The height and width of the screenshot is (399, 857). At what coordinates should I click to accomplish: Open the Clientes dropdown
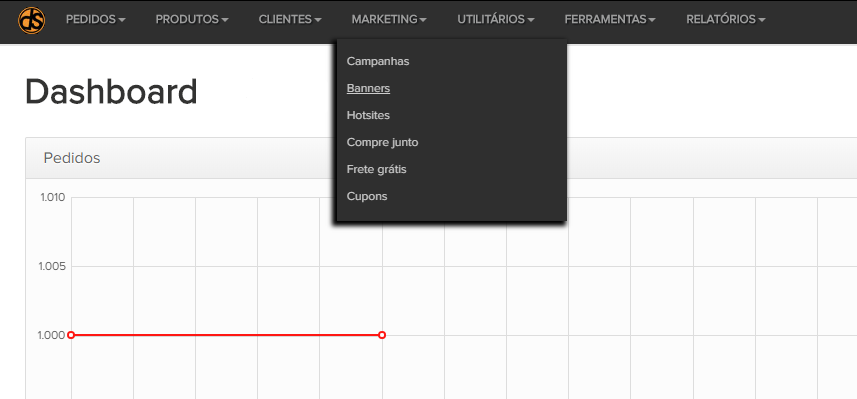pos(290,20)
